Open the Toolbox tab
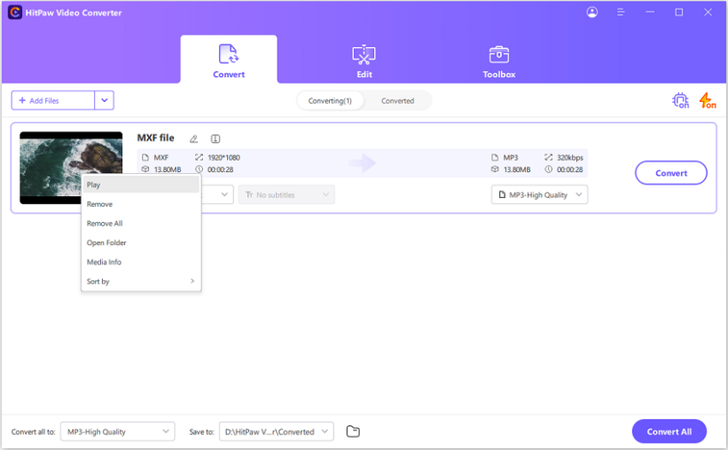The image size is (728, 450). click(x=499, y=60)
